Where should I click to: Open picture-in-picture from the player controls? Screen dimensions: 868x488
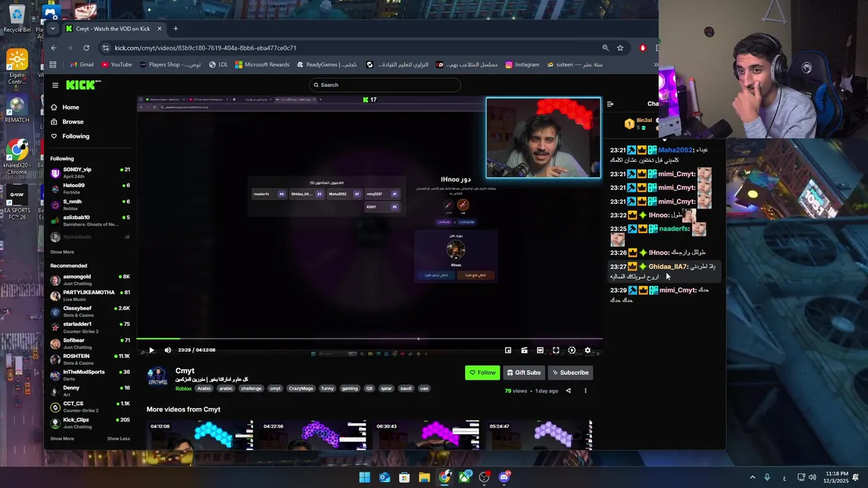point(508,350)
